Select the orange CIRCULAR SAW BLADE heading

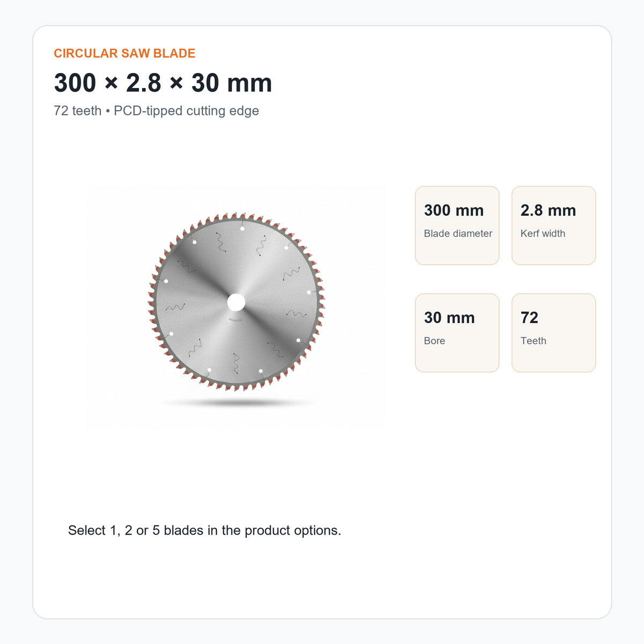pos(125,53)
